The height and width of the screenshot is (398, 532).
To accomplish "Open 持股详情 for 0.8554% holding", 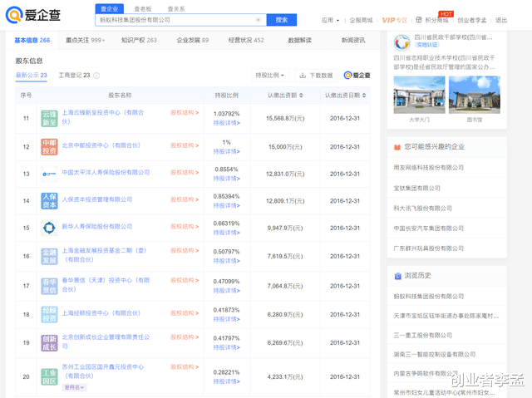I will click(226, 179).
